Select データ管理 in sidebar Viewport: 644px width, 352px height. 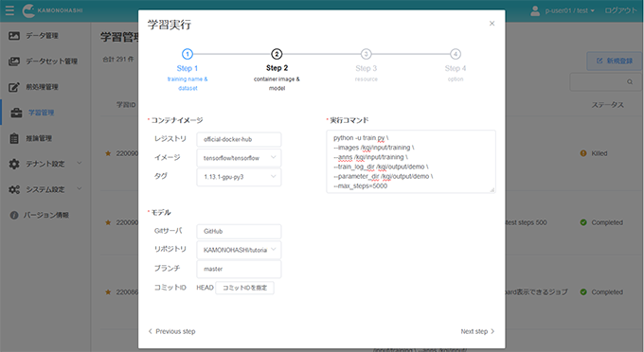[42, 36]
